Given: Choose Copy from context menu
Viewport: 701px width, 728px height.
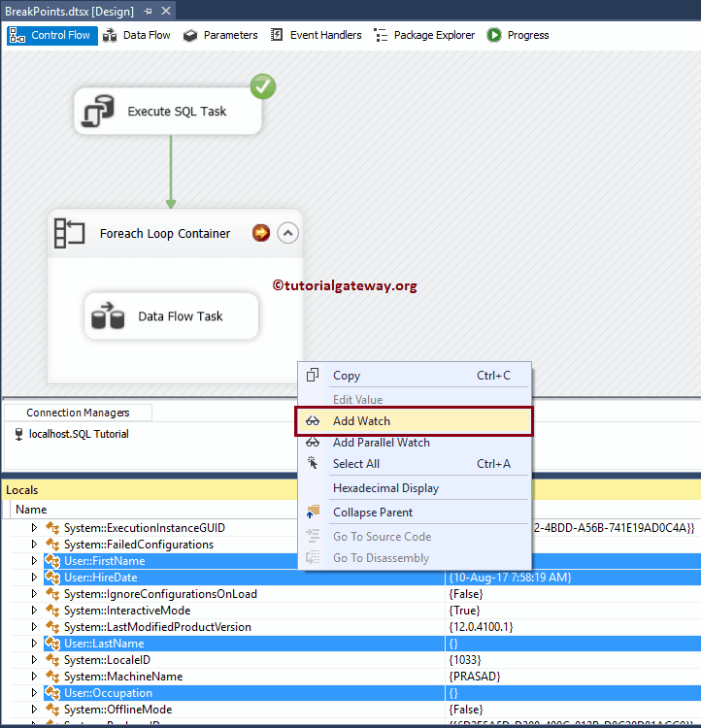Looking at the screenshot, I should pyautogui.click(x=415, y=375).
